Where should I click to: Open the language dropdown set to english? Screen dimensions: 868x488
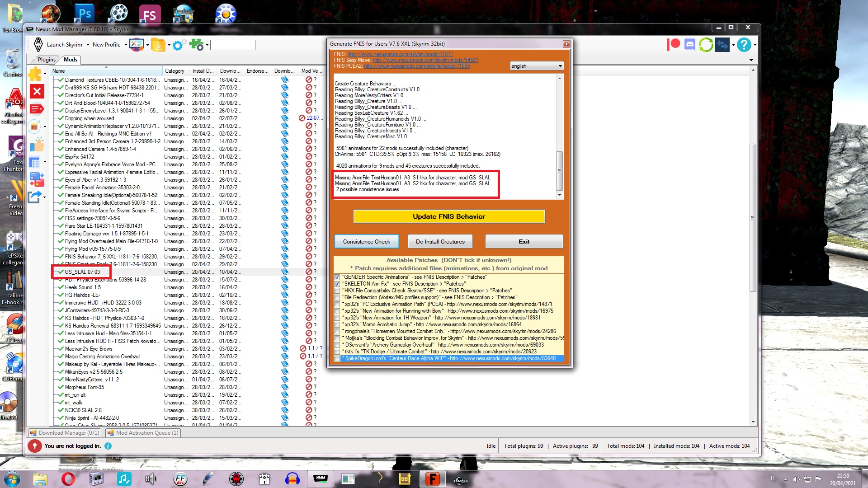coord(537,66)
